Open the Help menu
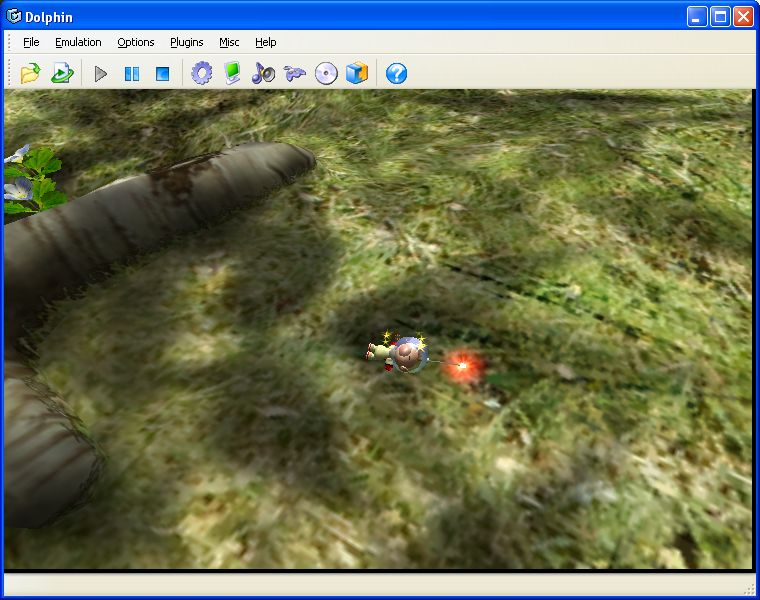The width and height of the screenshot is (760, 600). [266, 42]
